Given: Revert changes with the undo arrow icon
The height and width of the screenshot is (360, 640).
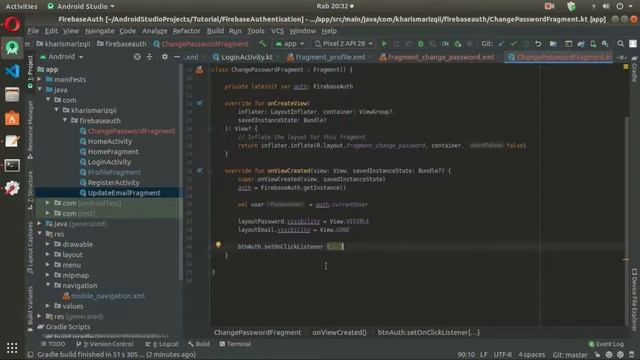Looking at the screenshot, I should (538, 44).
